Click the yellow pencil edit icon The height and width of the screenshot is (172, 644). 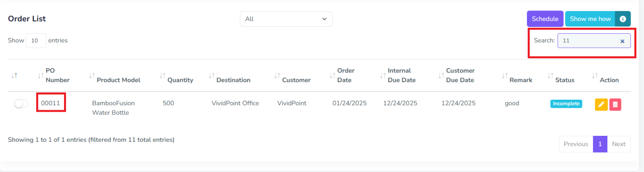pyautogui.click(x=601, y=104)
